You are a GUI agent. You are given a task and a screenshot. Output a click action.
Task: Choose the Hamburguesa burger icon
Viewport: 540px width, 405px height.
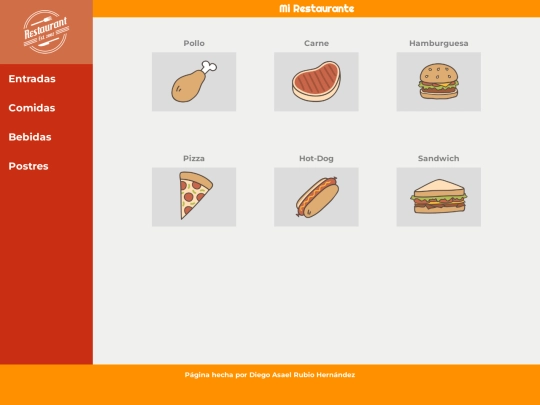(x=438, y=82)
